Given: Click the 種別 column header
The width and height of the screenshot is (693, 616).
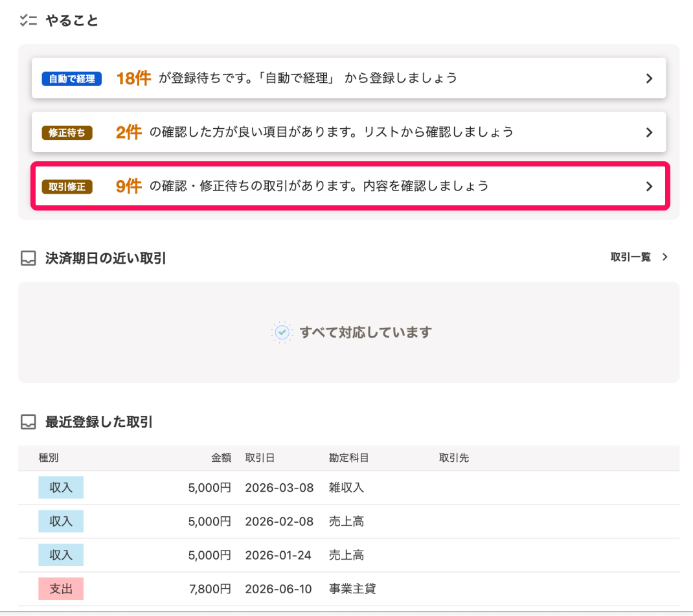Looking at the screenshot, I should click(x=49, y=458).
